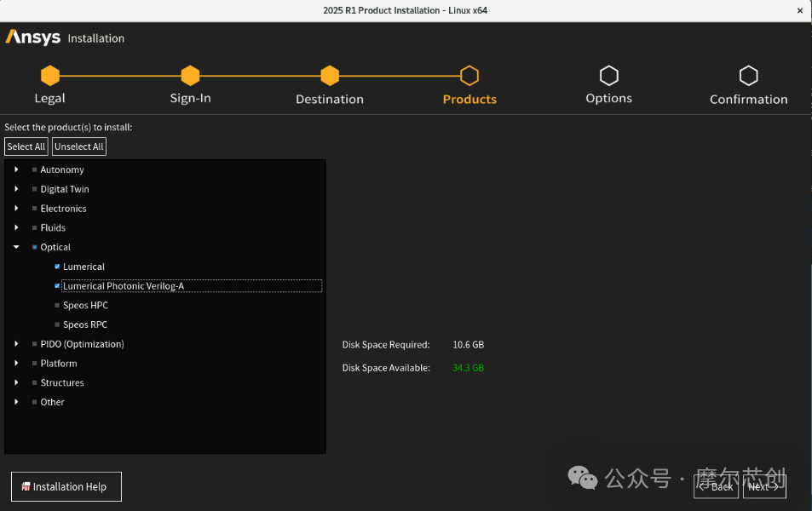Check the Fluids category checkbox

click(x=35, y=227)
